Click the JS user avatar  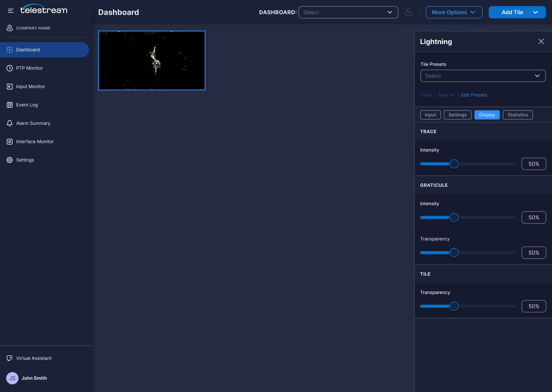tap(12, 378)
